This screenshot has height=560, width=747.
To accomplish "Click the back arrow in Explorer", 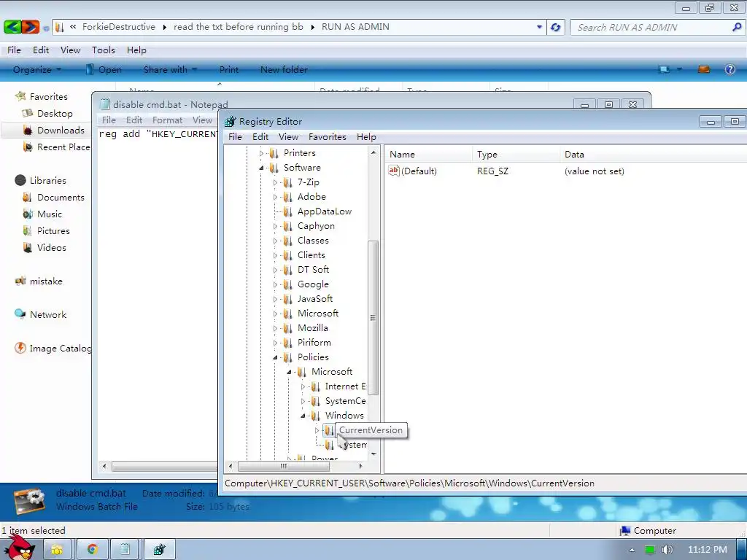I will pyautogui.click(x=12, y=27).
